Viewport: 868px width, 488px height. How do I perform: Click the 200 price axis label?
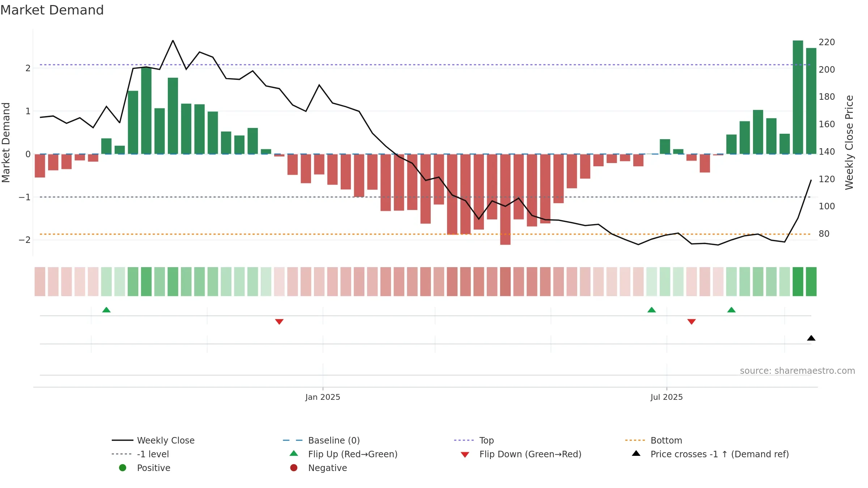point(827,69)
